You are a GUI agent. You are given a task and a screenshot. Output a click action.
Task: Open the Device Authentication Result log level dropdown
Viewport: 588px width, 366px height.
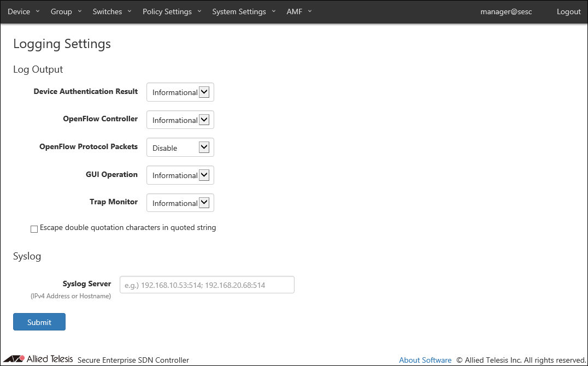[x=180, y=92]
